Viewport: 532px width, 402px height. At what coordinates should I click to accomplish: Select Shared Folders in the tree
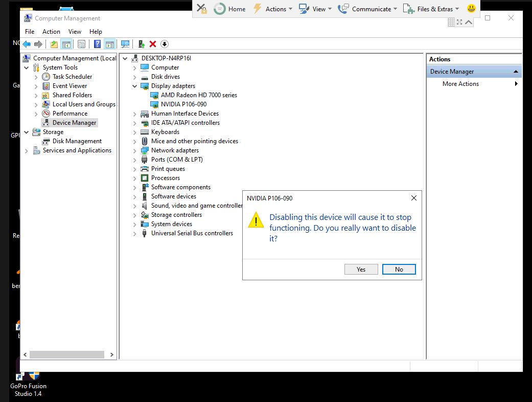tap(72, 95)
